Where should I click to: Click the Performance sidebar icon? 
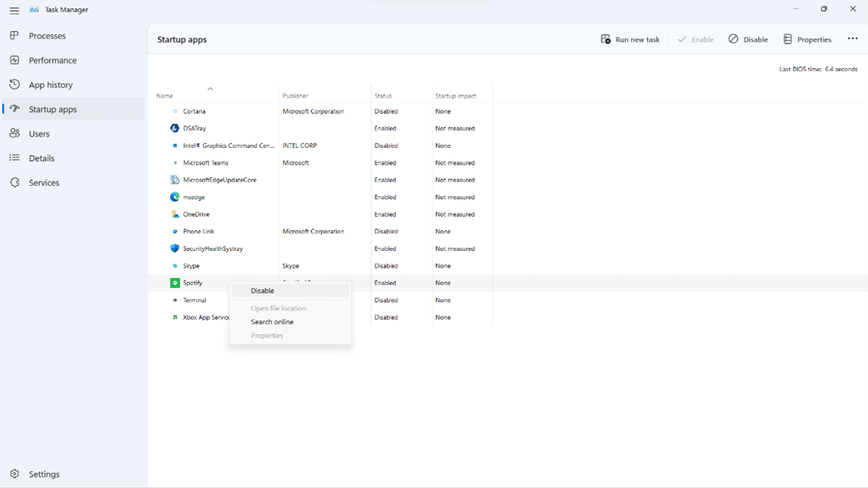(14, 60)
